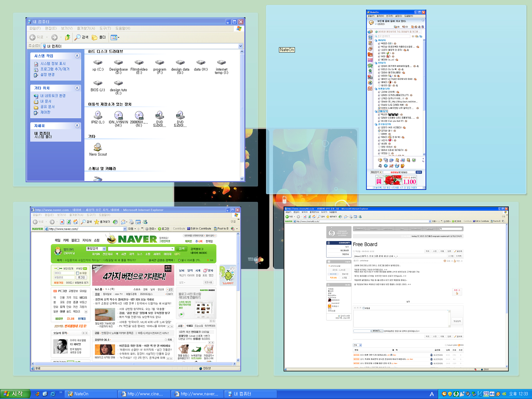Click Up folder arrow in My Computer toolbar
Viewport: 532px width, 399px height.
[67, 37]
